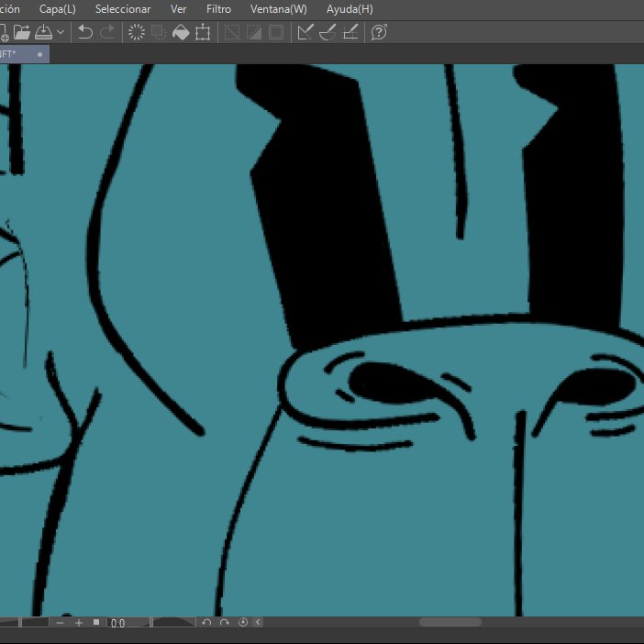This screenshot has height=644, width=644.
Task: Open the Ver menu
Action: click(178, 9)
